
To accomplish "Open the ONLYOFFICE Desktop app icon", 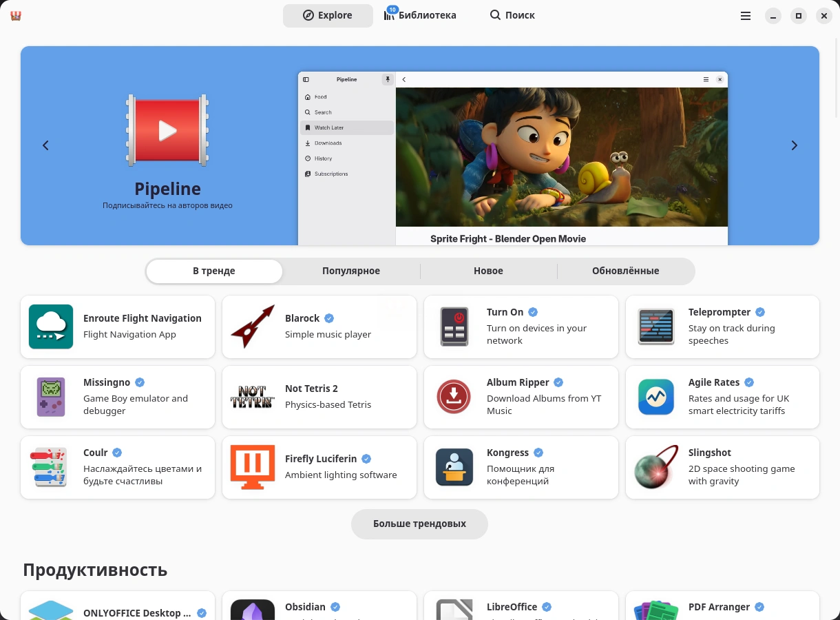I will pos(51,610).
